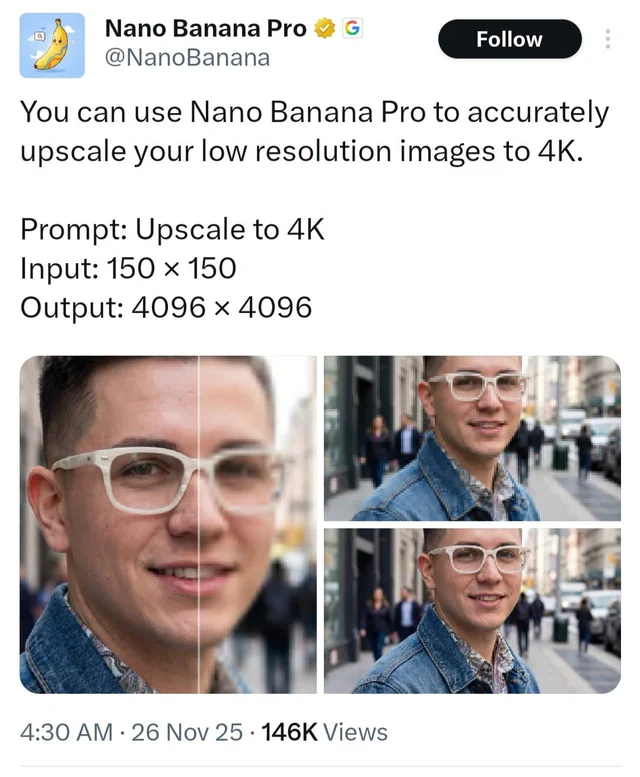
Task: Open the sharp 4K upscaled street portrait
Action: [x=472, y=610]
